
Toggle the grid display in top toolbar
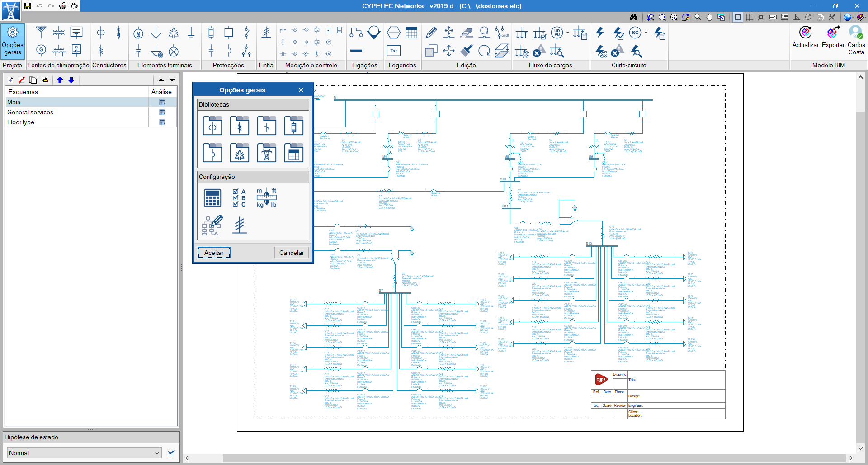coord(750,17)
